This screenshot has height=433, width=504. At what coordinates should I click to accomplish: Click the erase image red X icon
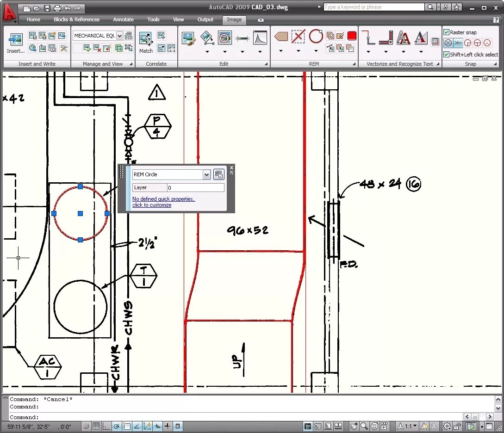(x=97, y=48)
